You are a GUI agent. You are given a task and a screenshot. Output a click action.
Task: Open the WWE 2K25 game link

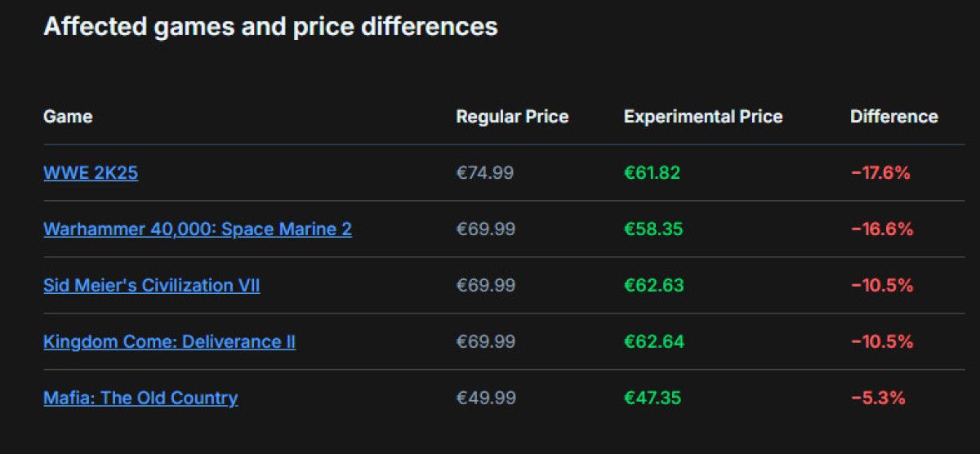pos(91,173)
